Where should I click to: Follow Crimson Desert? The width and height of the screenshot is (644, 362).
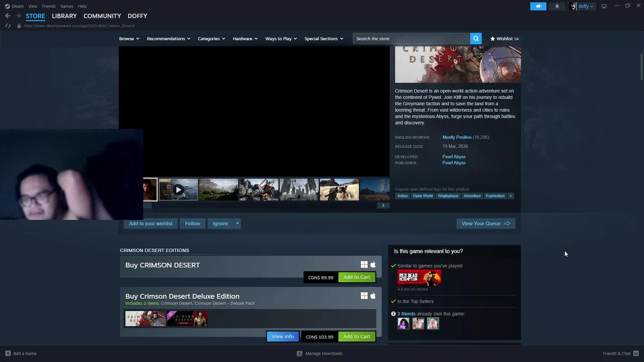[192, 224]
